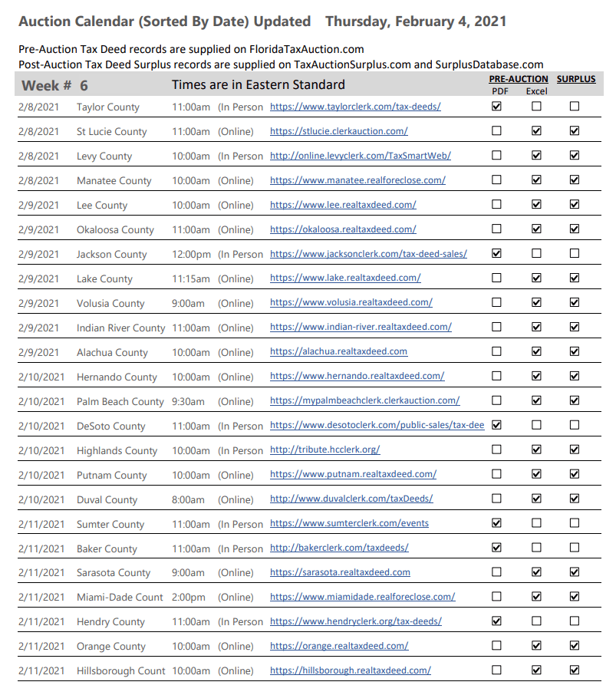Select the '8:00am' time for Duval County

[x=189, y=500]
